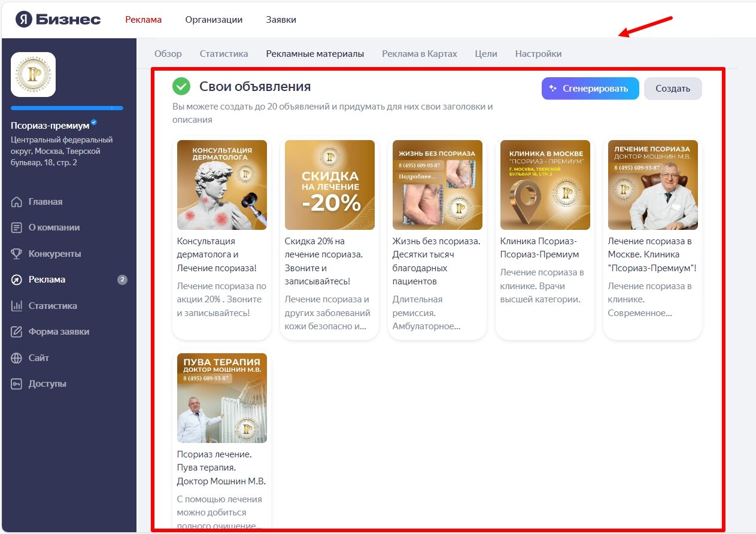This screenshot has height=534, width=756.
Task: Open Реклама in the top menu
Action: pos(144,19)
